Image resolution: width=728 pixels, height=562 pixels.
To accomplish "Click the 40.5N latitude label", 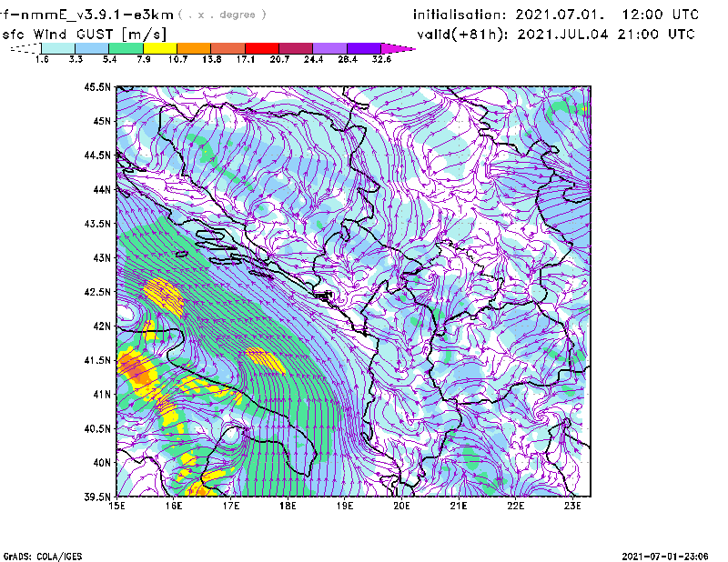I will click(x=97, y=429).
